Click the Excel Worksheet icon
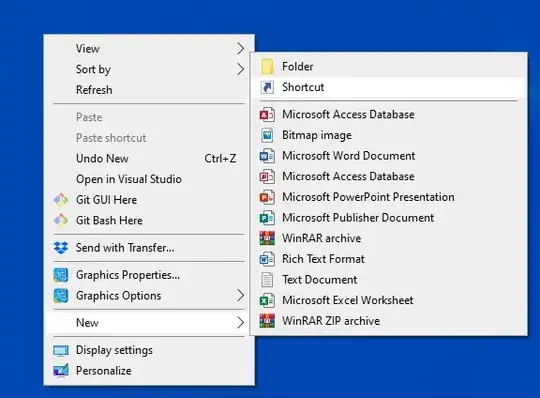Screen dimensions: 540x398 click(x=267, y=300)
